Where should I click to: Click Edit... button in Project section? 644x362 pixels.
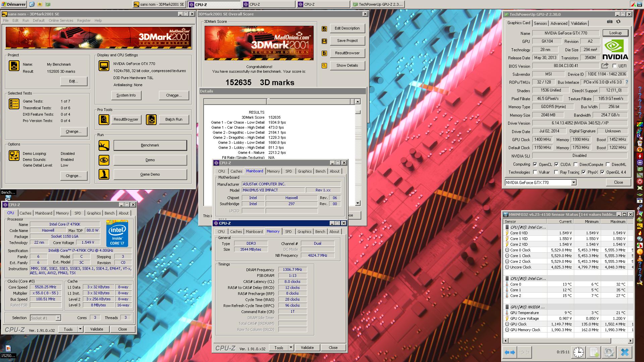point(74,81)
